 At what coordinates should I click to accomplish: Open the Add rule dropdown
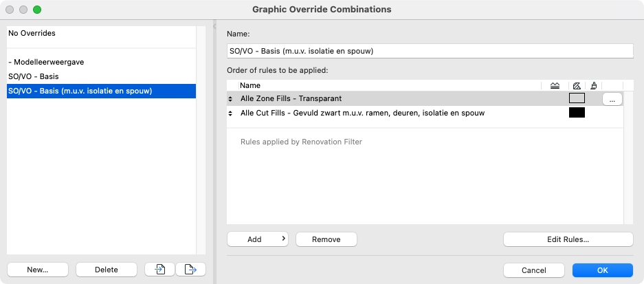258,239
